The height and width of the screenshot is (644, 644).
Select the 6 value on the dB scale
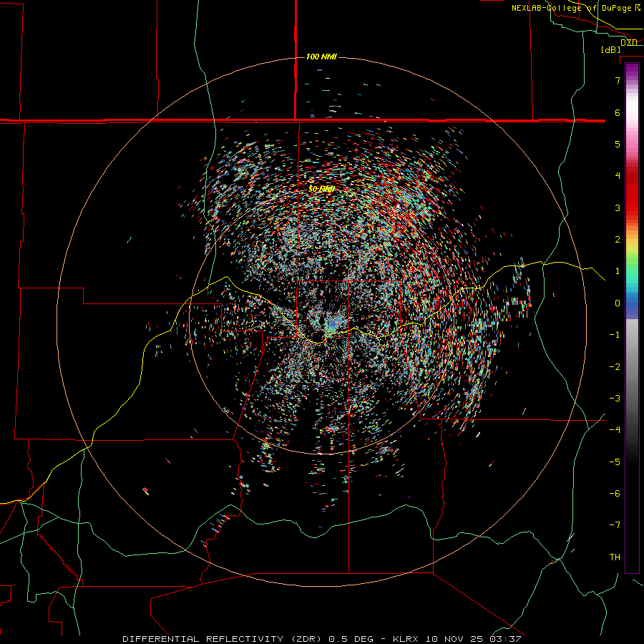coord(618,112)
